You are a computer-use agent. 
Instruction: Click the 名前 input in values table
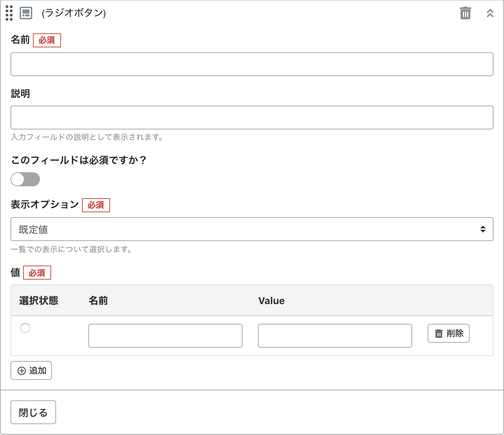[165, 336]
